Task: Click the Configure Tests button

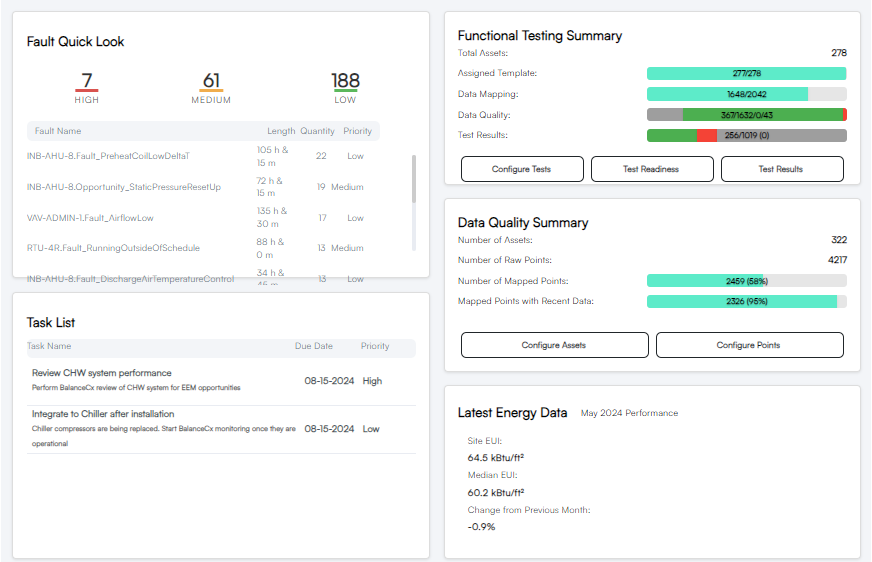Action: pos(521,169)
